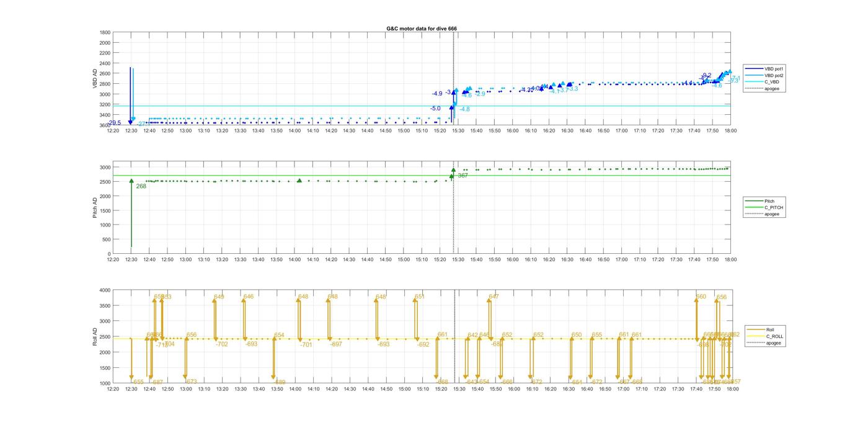The image size is (868, 430).
Task: Click the '-4.9' label in VBD plot
Action: click(x=437, y=94)
